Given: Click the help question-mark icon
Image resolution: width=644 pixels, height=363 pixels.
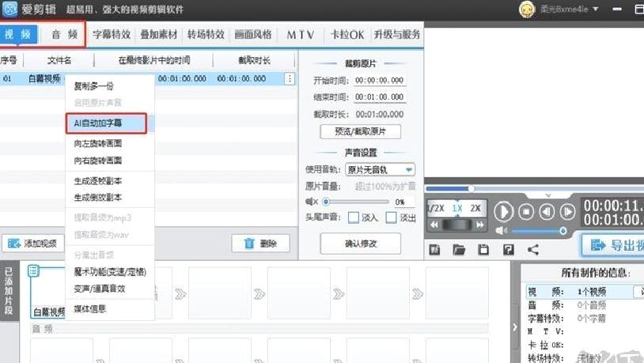Looking at the screenshot, I should click(509, 250).
